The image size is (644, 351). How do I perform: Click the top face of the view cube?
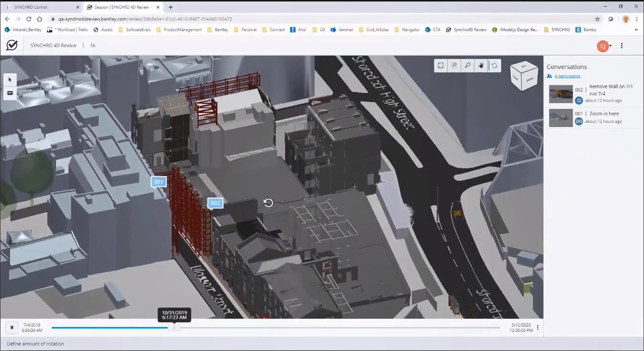[524, 66]
